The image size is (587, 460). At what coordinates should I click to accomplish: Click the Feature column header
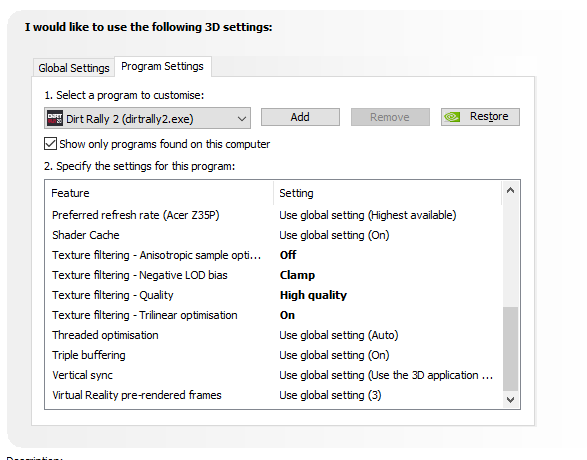point(159,193)
